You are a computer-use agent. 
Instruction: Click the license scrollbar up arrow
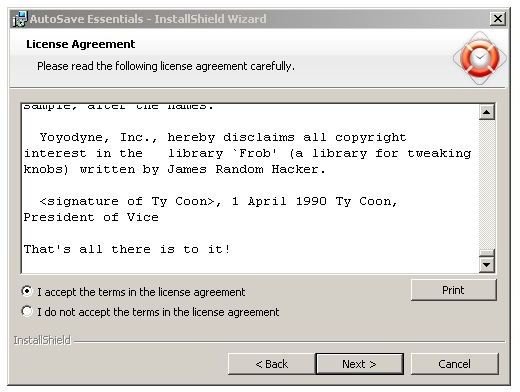pos(487,112)
